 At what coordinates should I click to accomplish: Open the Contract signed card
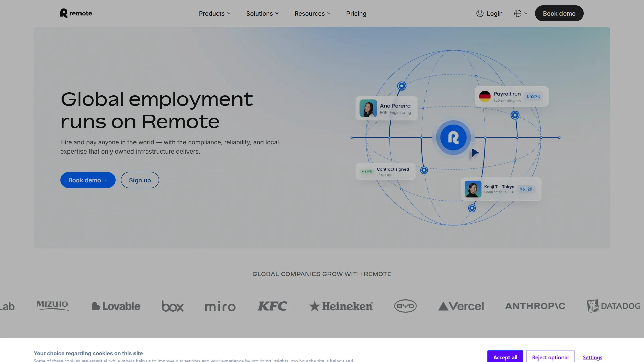(x=386, y=172)
